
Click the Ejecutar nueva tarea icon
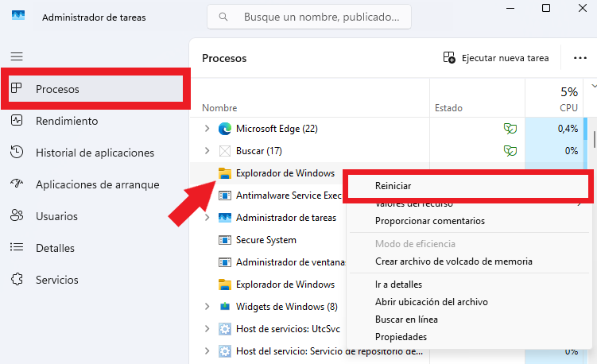click(449, 57)
